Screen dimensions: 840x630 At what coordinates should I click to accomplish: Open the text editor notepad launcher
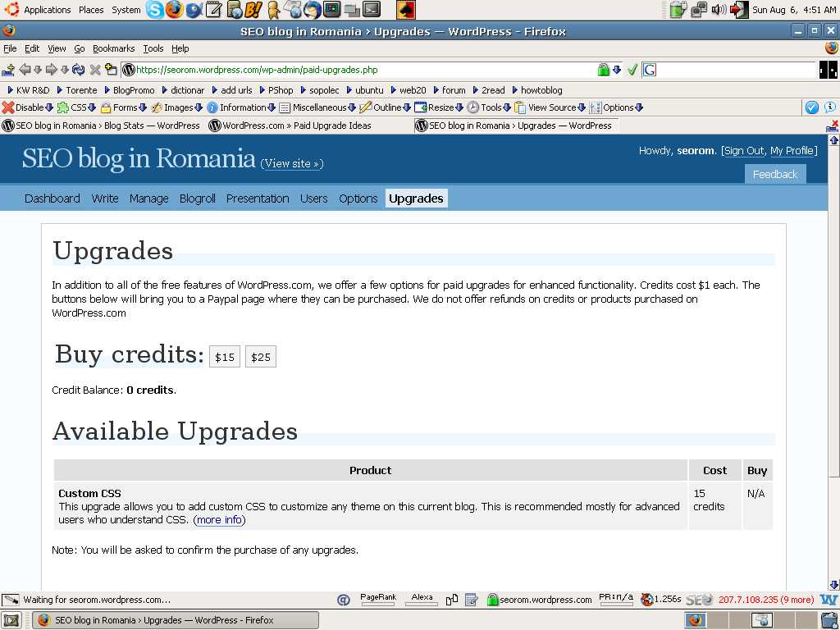pos(214,10)
